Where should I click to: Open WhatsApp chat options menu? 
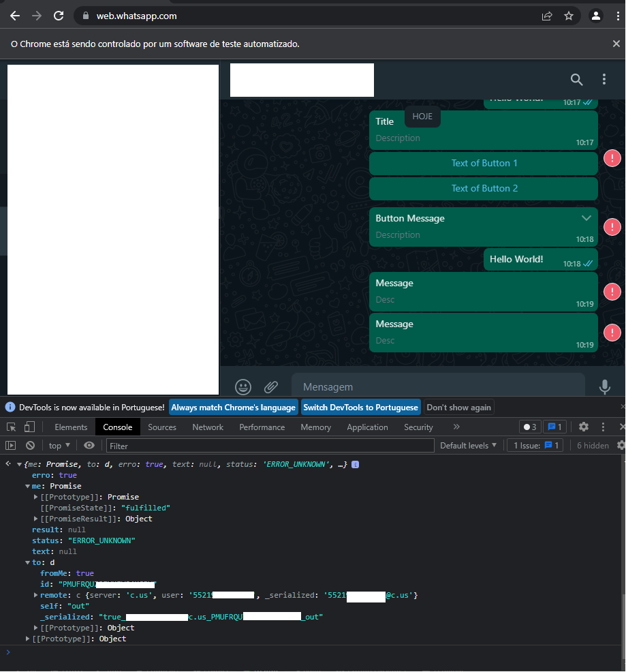[x=604, y=79]
